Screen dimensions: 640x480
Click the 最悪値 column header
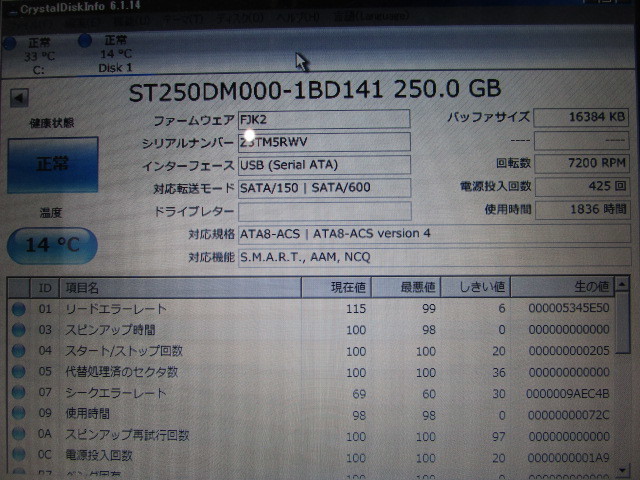coord(406,287)
